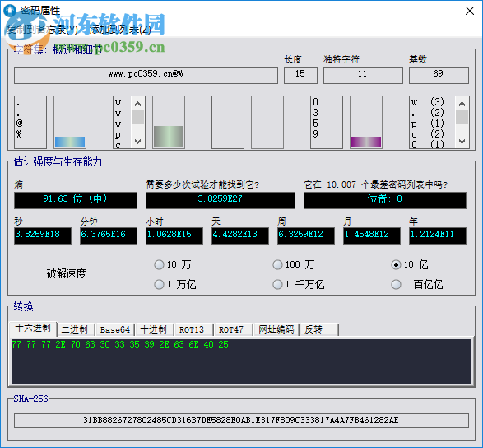Click the hours value 1.0628E15
The image size is (483, 448).
point(174,236)
